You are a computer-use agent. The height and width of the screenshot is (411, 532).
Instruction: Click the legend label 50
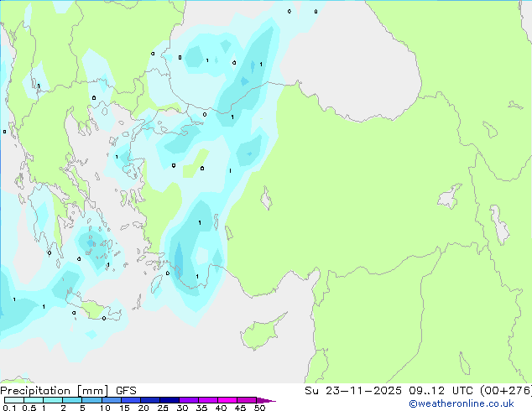pos(259,408)
